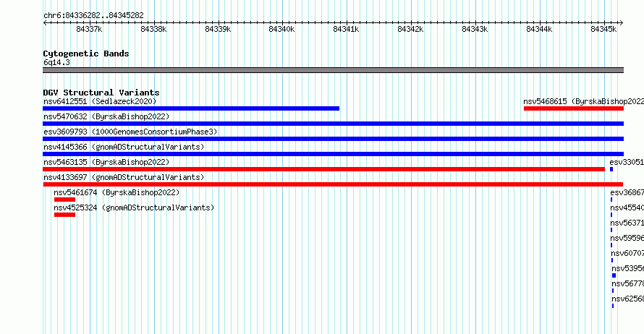Select the blue bar for nsv5470632
Image resolution: width=644 pixels, height=334 pixels.
pos(333,124)
